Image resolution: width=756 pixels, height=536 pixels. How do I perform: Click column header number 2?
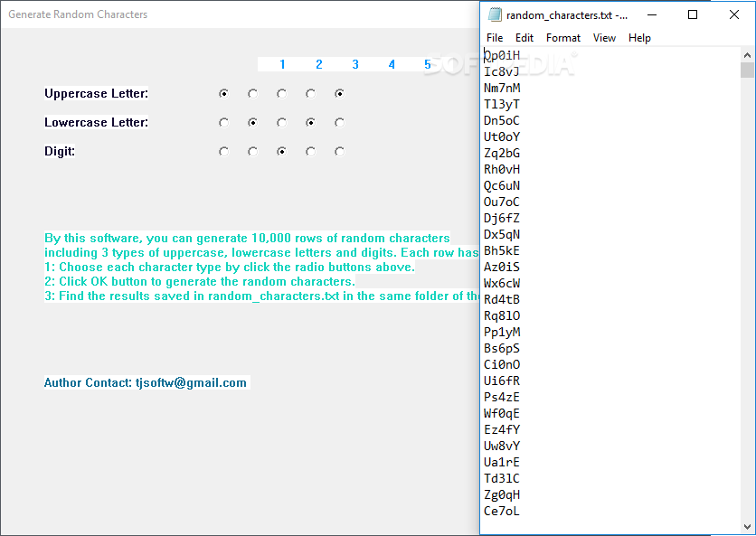point(319,64)
